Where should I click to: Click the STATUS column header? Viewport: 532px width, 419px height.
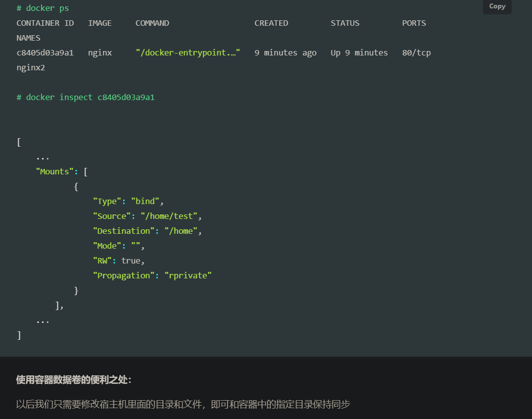345,23
